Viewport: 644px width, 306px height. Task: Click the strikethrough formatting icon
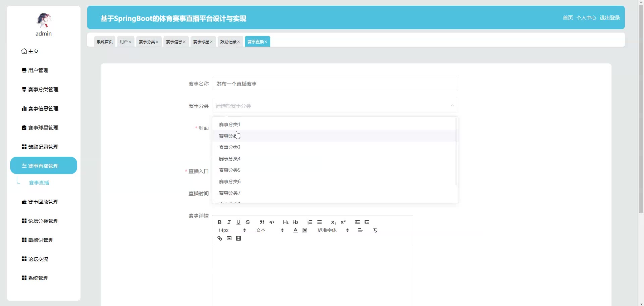click(x=248, y=222)
